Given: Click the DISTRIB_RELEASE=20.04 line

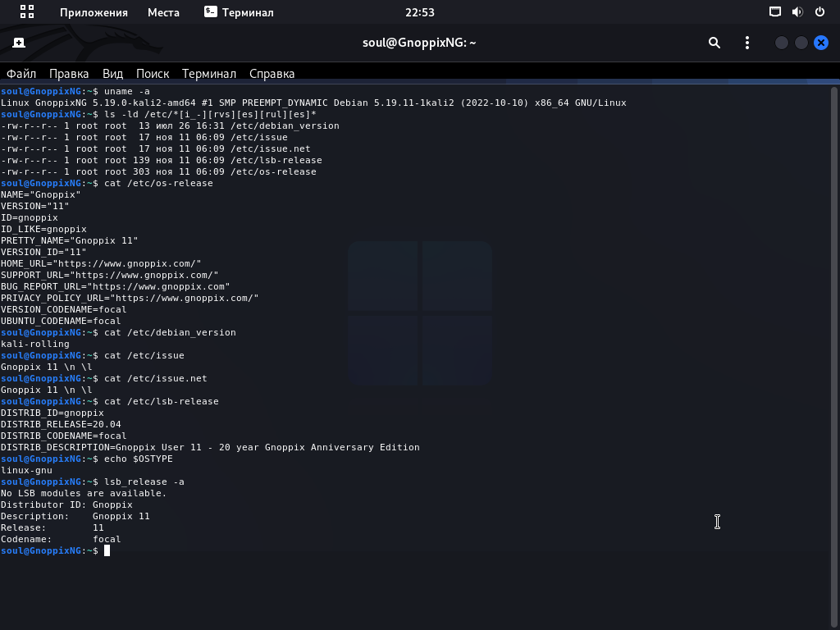Looking at the screenshot, I should (x=61, y=424).
